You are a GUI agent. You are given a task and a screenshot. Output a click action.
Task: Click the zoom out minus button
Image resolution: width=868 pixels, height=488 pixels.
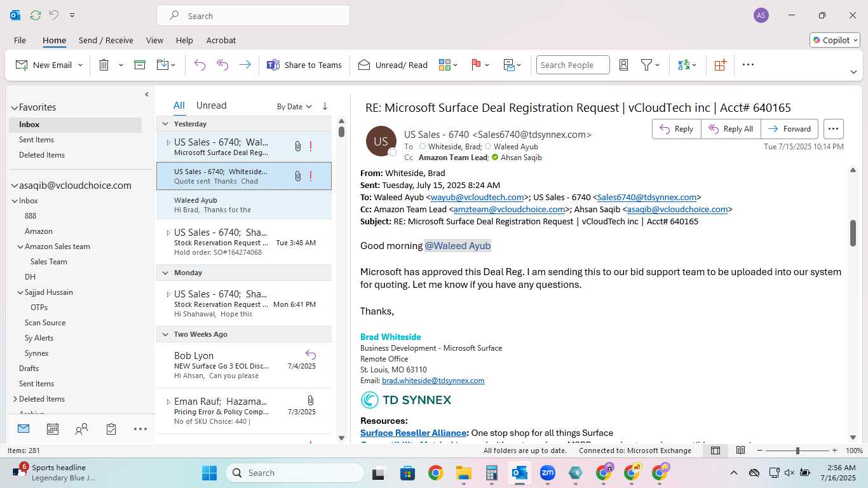pyautogui.click(x=760, y=451)
